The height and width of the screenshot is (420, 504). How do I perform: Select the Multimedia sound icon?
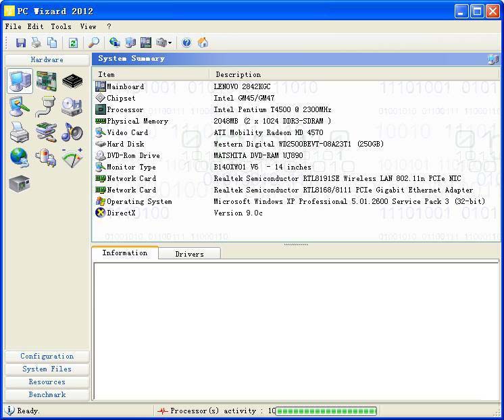coord(72,132)
